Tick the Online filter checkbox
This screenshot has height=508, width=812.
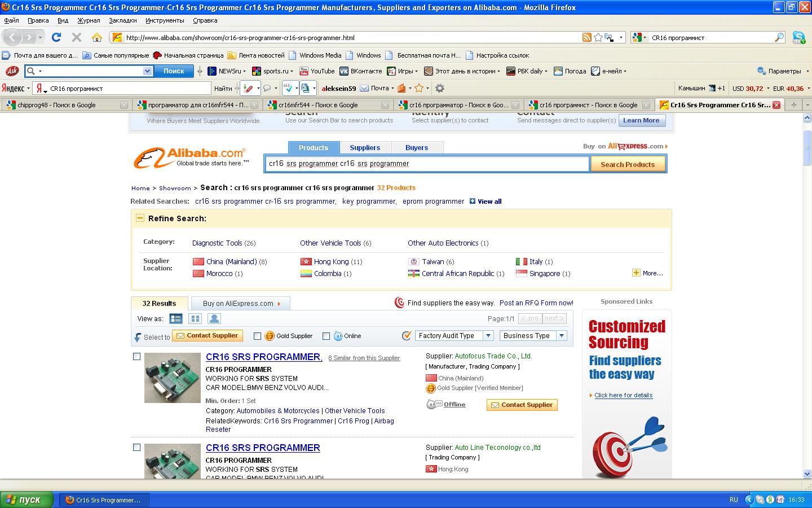pyautogui.click(x=326, y=336)
